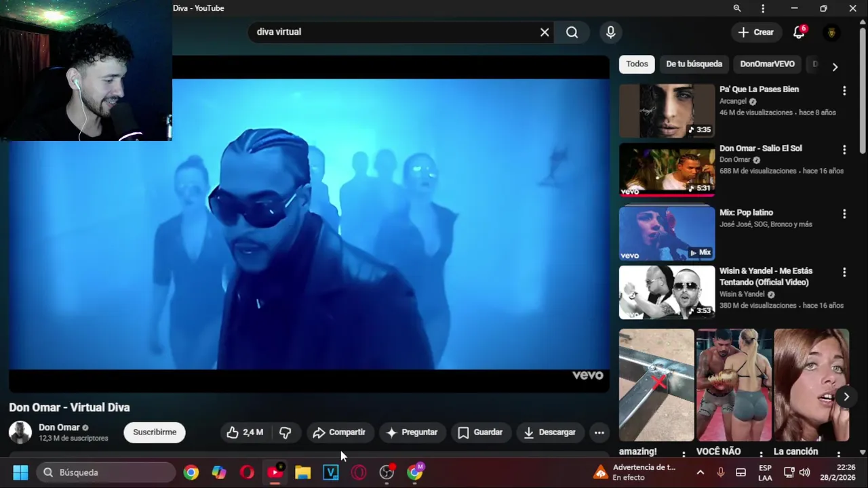Open Copilot from the taskbar
This screenshot has height=488, width=868.
(x=219, y=472)
